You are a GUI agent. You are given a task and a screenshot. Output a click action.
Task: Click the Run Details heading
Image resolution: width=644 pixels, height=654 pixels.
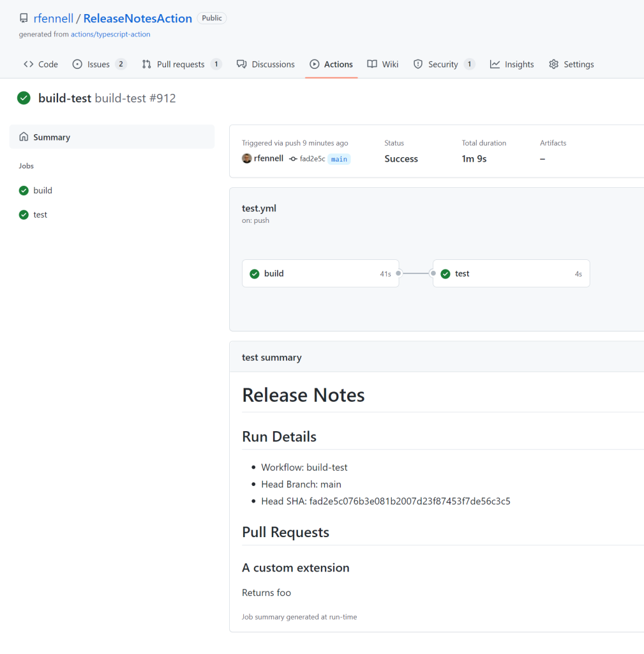coord(280,437)
